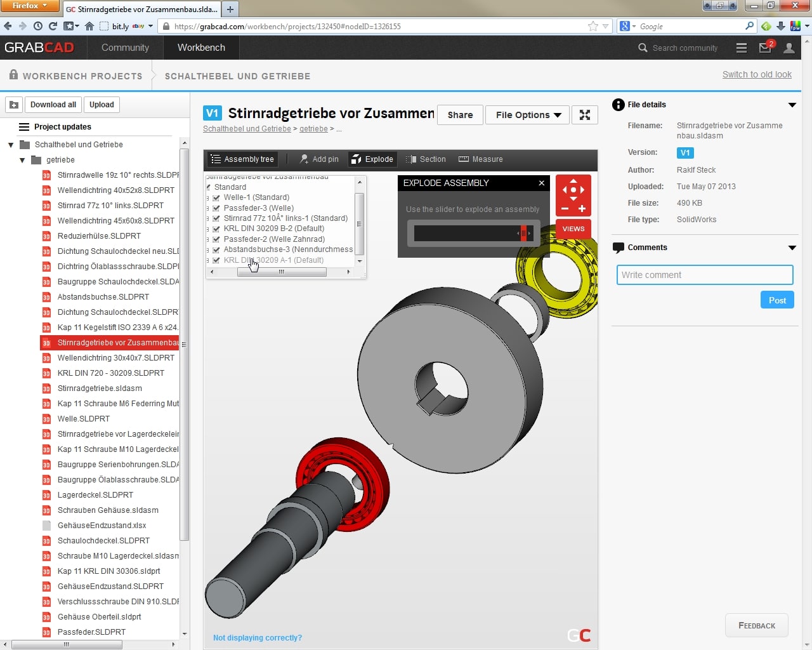The image size is (812, 650).
Task: Click the Share button
Action: tap(460, 115)
